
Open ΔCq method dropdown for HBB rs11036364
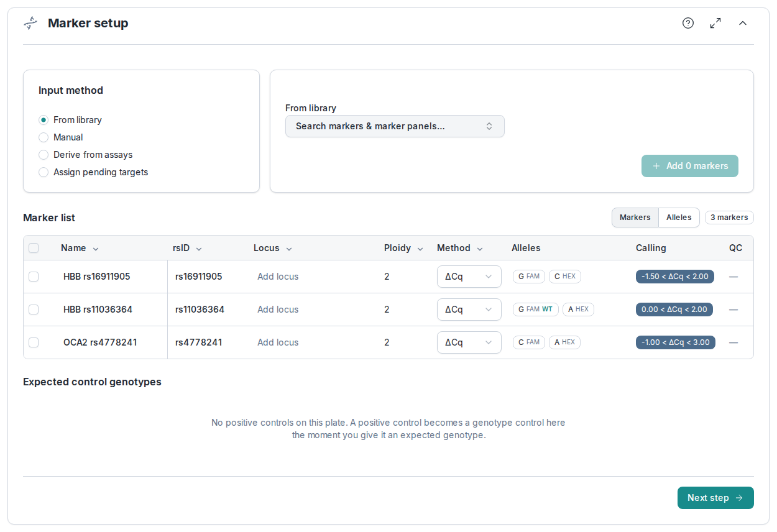(x=469, y=310)
